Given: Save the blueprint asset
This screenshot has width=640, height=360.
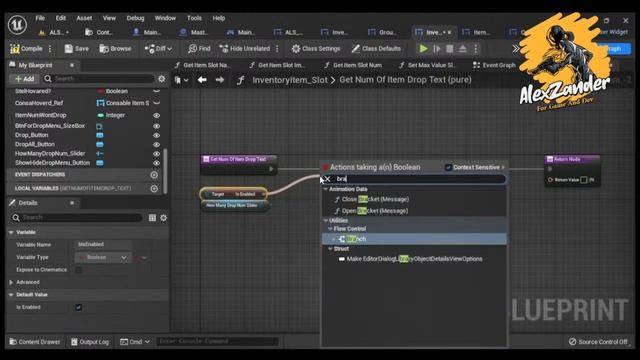Looking at the screenshot, I should (76, 49).
